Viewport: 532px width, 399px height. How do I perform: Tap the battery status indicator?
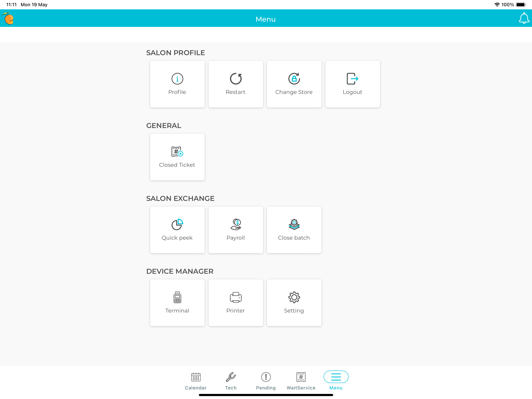pos(521,4)
